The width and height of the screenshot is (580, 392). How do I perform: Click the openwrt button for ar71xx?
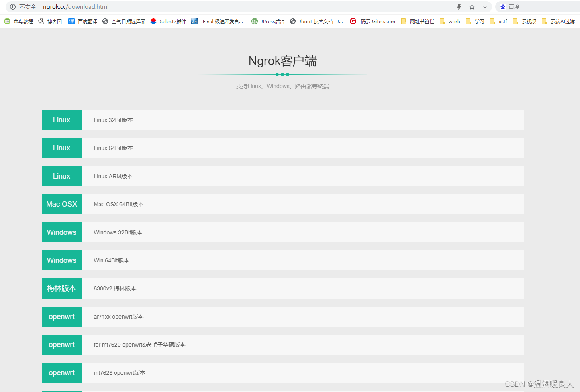point(62,317)
